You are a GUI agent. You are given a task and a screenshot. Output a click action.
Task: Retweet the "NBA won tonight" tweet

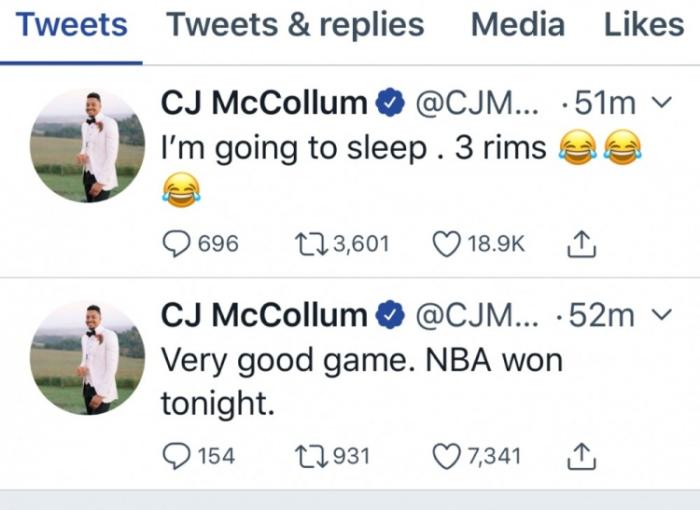pyautogui.click(x=309, y=456)
